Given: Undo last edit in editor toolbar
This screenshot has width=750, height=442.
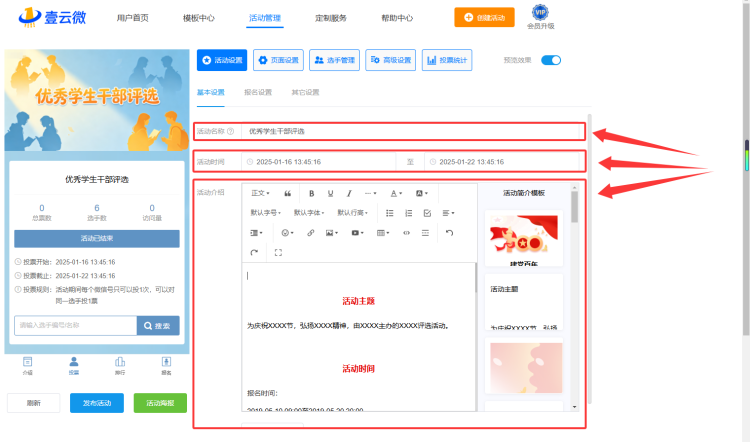Looking at the screenshot, I should (x=449, y=233).
